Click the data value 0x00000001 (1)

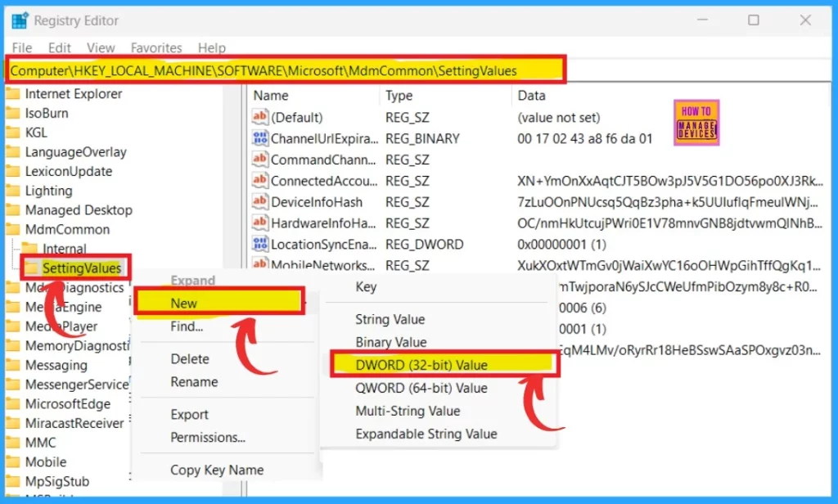561,245
